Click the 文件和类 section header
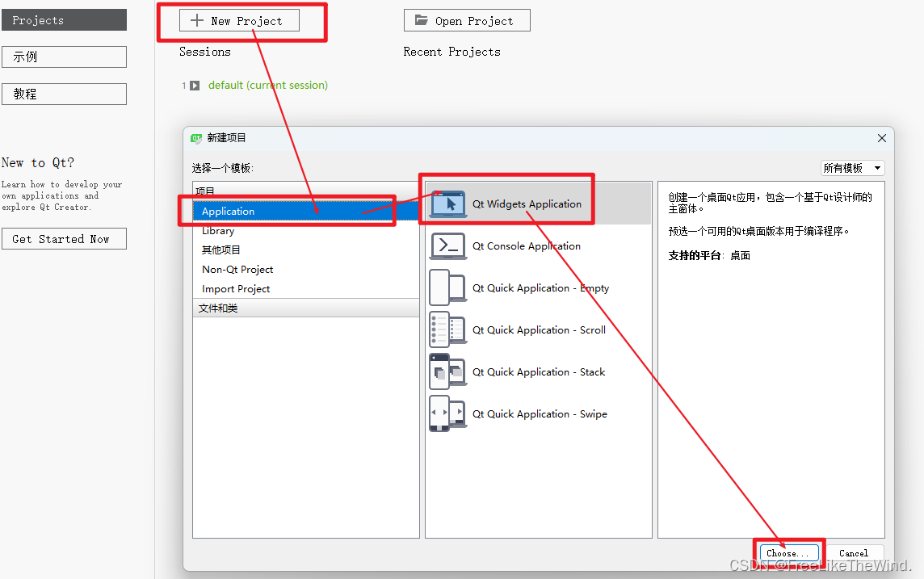The image size is (924, 579). pos(306,308)
